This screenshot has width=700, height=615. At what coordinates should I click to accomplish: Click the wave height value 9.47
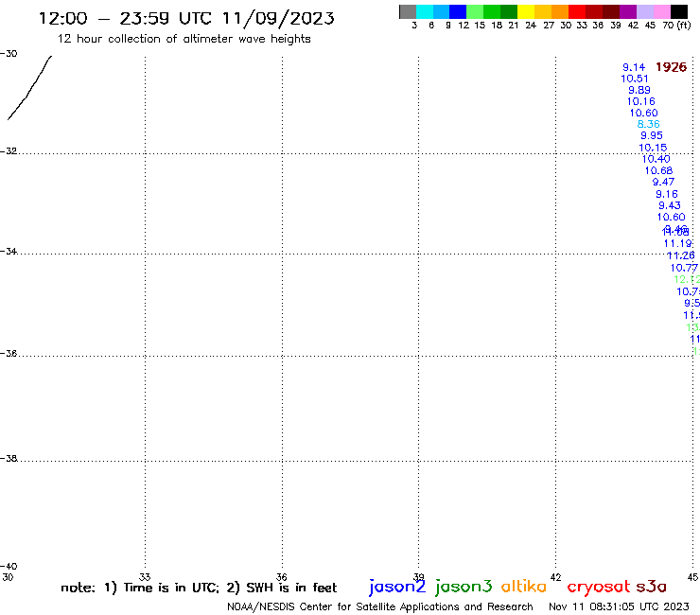coord(663,182)
